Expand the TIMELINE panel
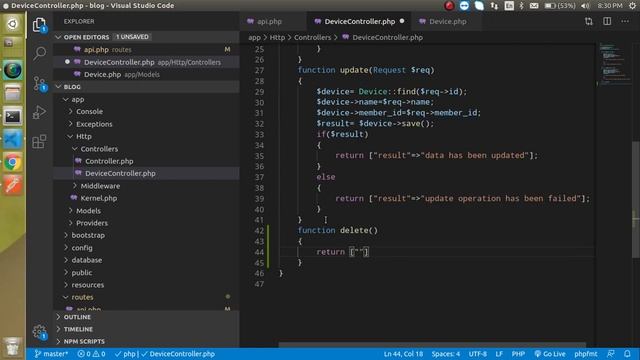This screenshot has height=360, width=640. [x=147, y=329]
